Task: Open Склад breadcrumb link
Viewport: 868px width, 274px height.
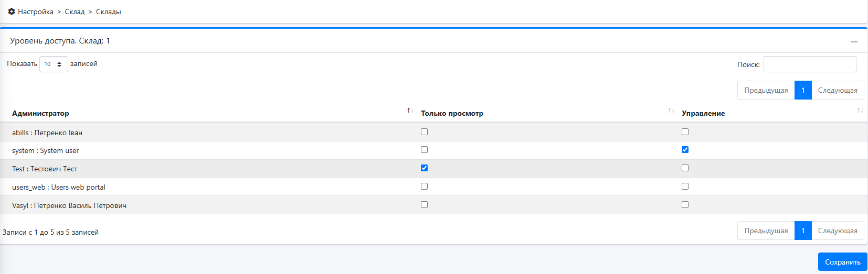Action: [x=75, y=12]
